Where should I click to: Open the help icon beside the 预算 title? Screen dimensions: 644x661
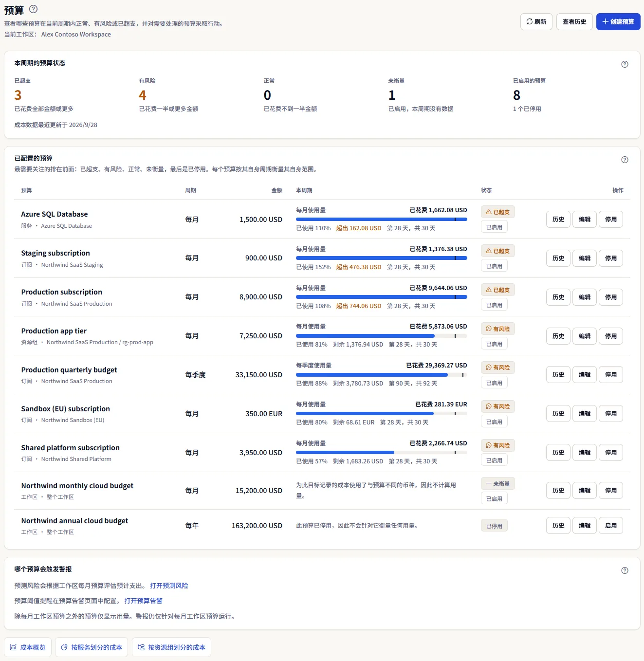point(33,9)
